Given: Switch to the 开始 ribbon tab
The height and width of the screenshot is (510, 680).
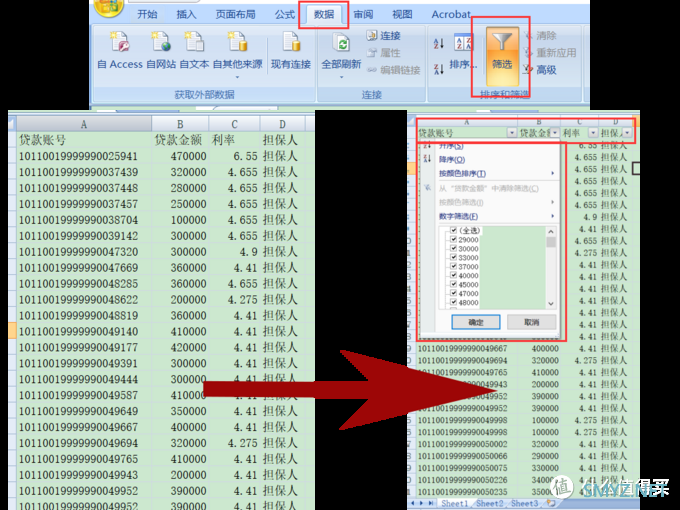Looking at the screenshot, I should pyautogui.click(x=147, y=14).
